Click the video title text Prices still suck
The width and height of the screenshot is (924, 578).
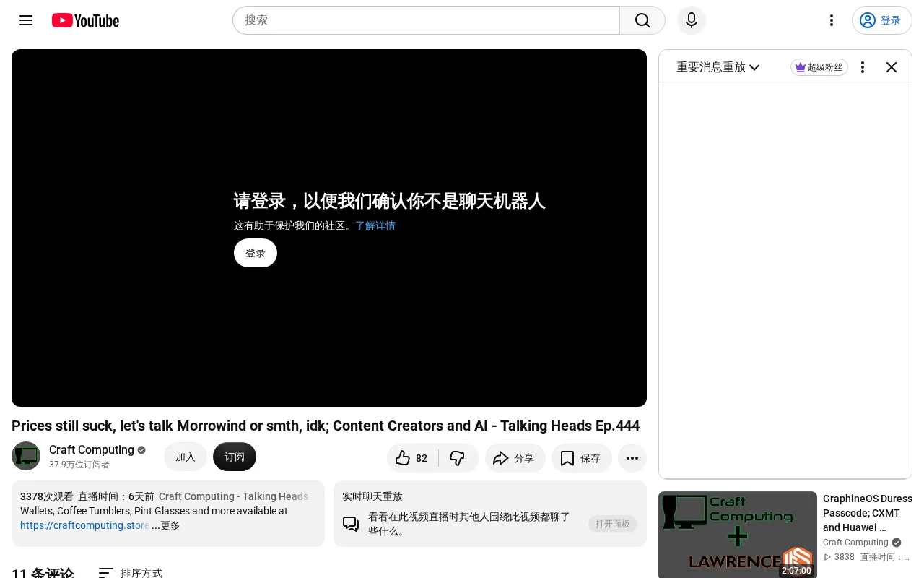(326, 426)
